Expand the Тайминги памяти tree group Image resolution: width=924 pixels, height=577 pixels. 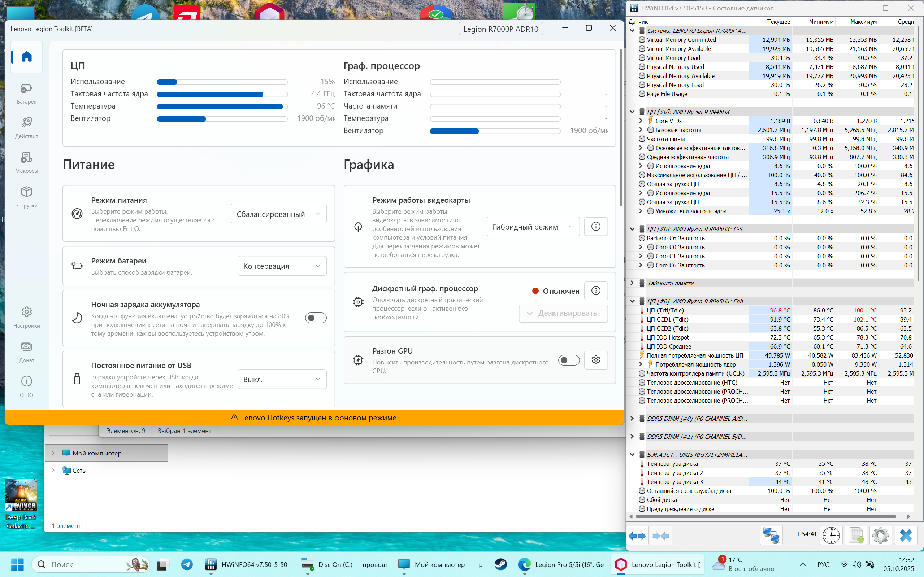pos(632,283)
